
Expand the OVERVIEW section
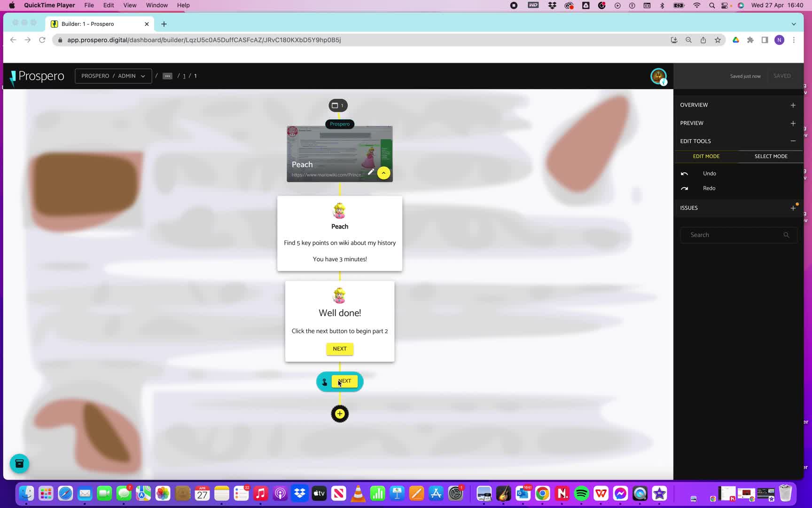[793, 105]
